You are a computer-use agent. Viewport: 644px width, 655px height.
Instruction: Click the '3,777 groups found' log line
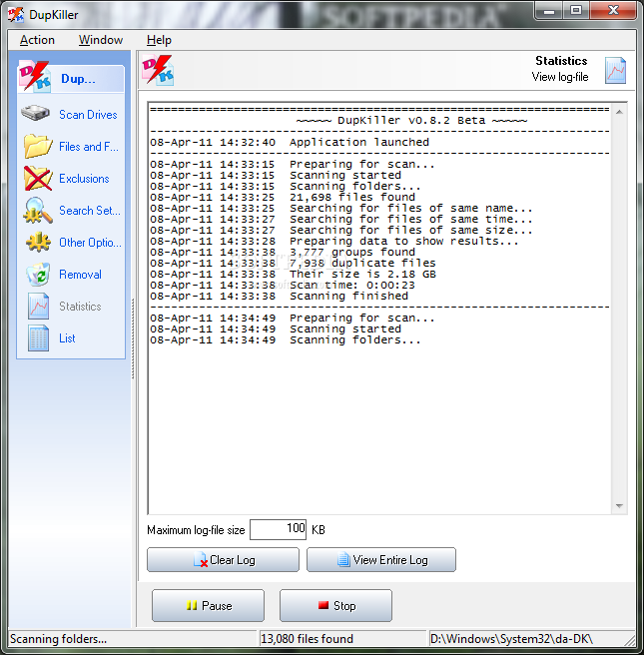click(352, 252)
